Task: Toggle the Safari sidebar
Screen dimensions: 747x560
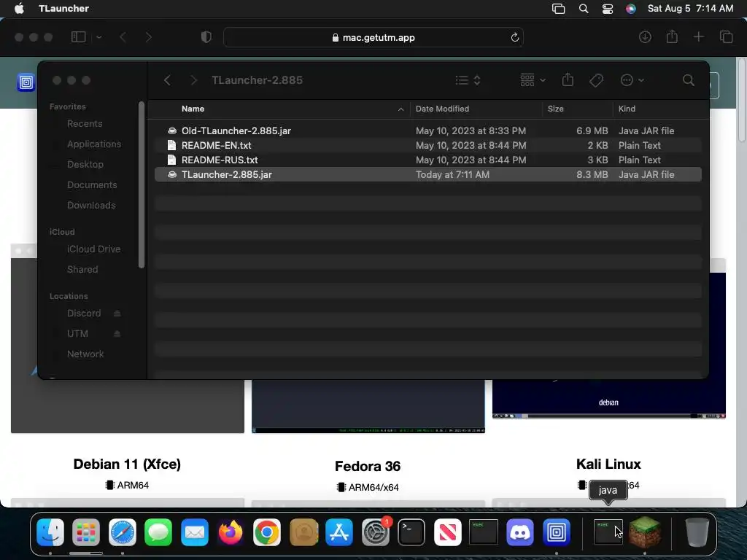Action: [x=78, y=37]
